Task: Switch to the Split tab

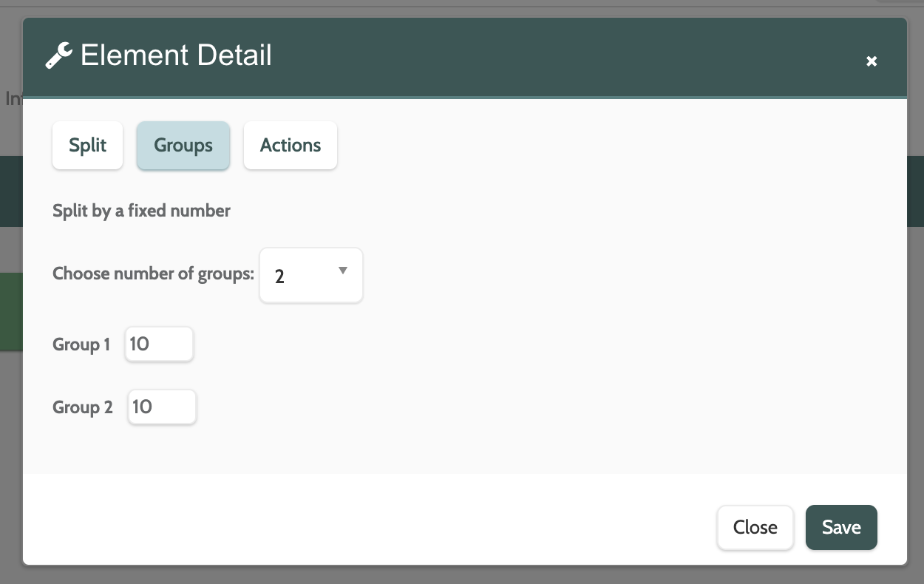Action: [88, 146]
